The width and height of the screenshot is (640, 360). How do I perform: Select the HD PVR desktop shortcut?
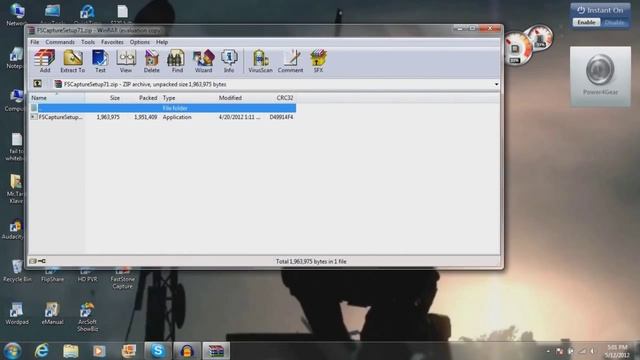coord(87,276)
